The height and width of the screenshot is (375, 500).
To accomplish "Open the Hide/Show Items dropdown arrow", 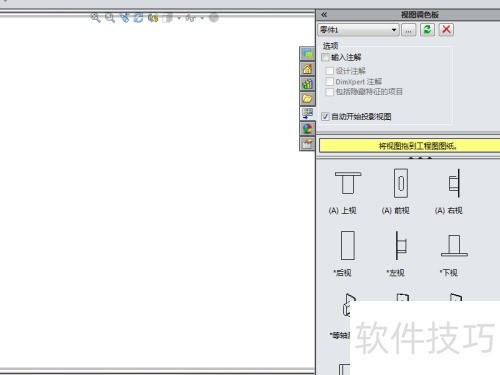I will (202, 18).
